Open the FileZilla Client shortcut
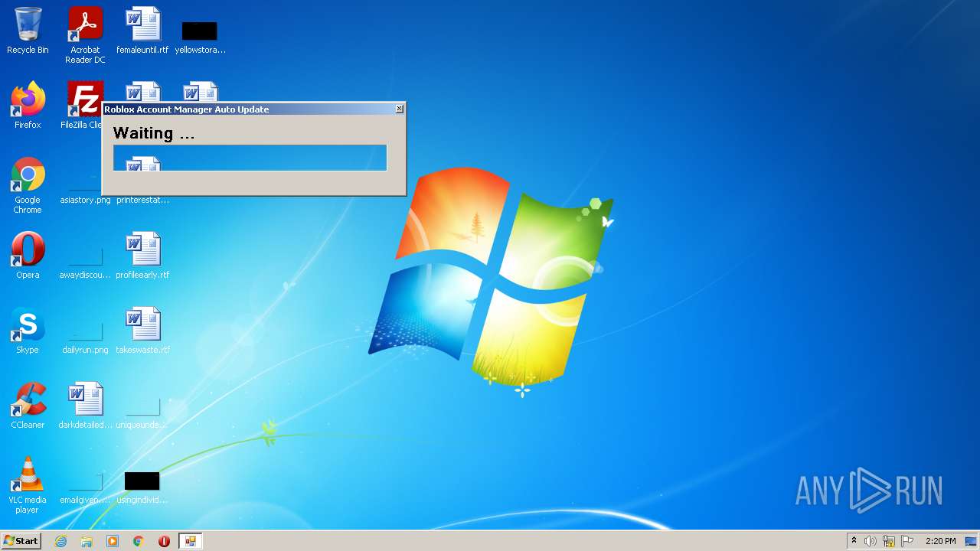 [x=81, y=106]
